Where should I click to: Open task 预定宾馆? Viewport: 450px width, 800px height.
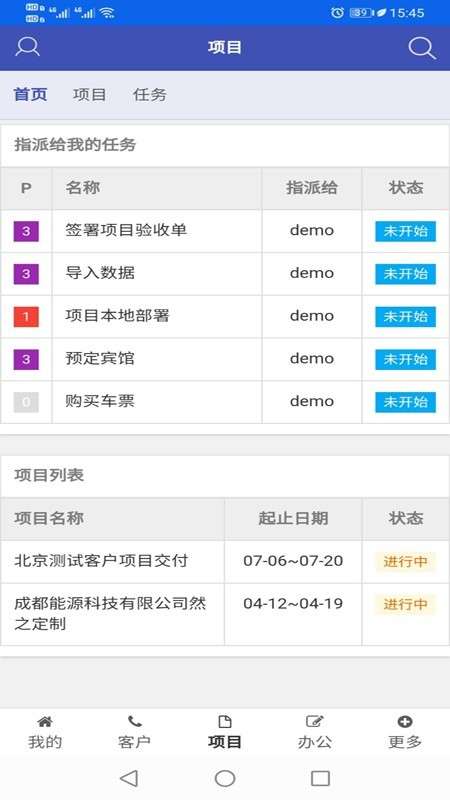tap(100, 358)
